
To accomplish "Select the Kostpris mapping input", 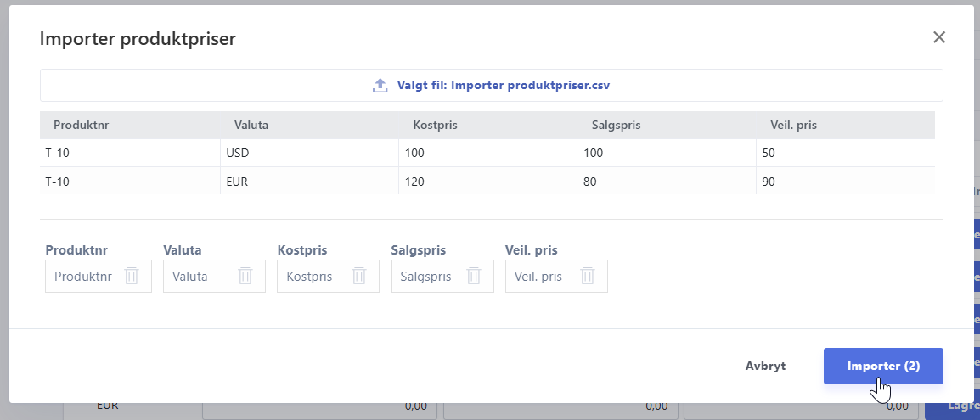I will tap(309, 277).
